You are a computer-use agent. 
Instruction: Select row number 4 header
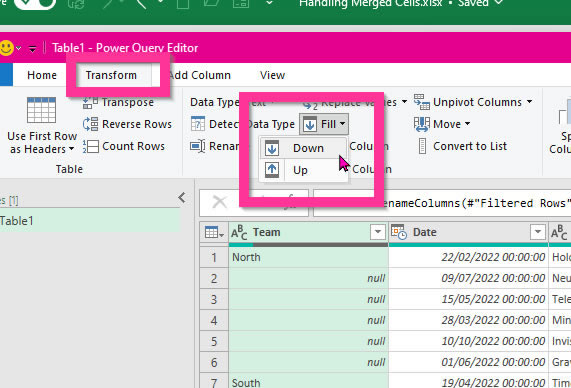[214, 320]
